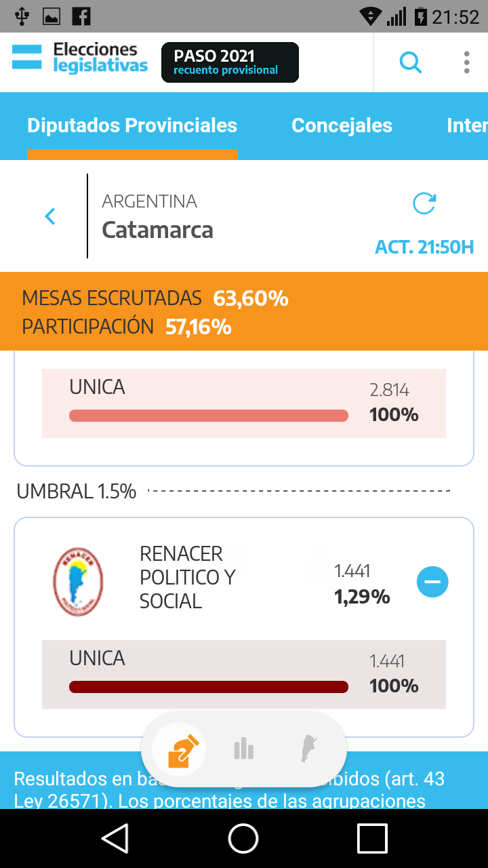The height and width of the screenshot is (868, 488).
Task: Tap the ACT. 21:50H update label
Action: click(x=424, y=247)
